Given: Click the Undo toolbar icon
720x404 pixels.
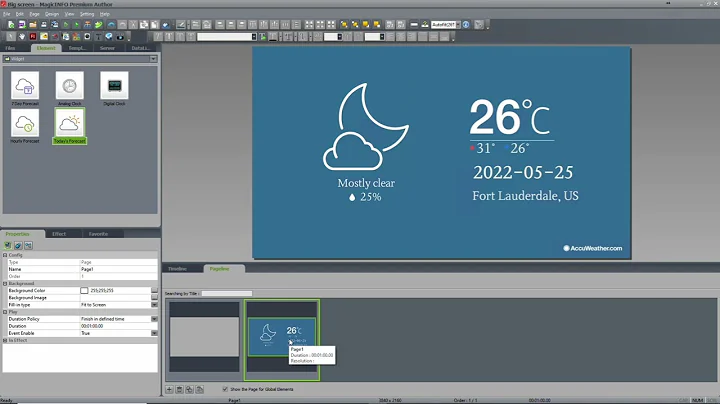Looking at the screenshot, I should click(x=111, y=24).
